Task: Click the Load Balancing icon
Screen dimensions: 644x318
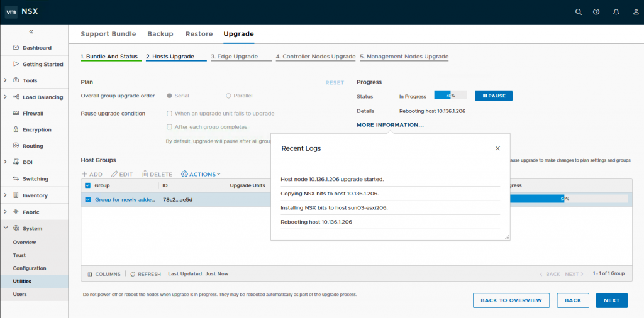Action: click(16, 97)
